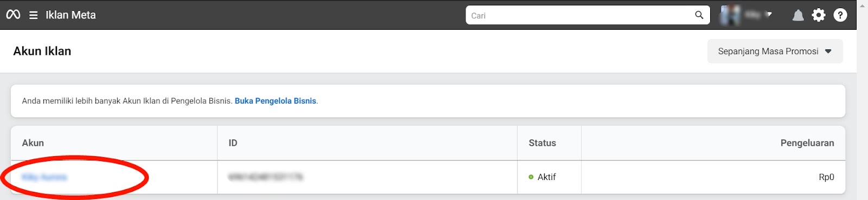Click the Meta infinity logo
The image size is (868, 200).
point(13,15)
